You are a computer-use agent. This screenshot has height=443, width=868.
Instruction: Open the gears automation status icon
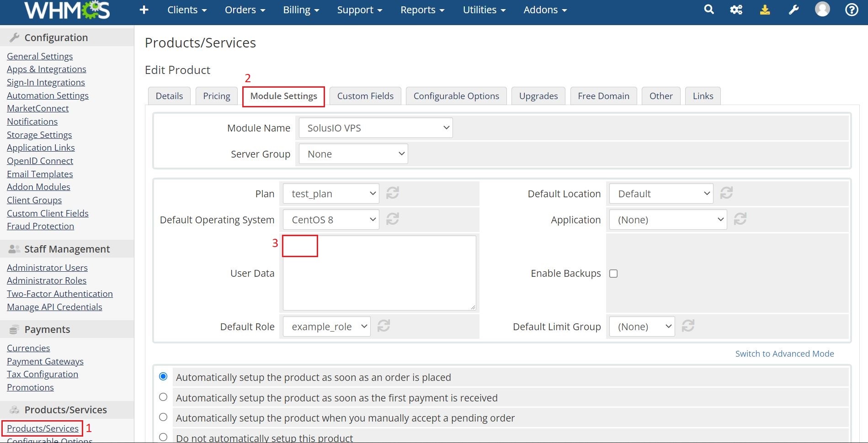pos(736,10)
